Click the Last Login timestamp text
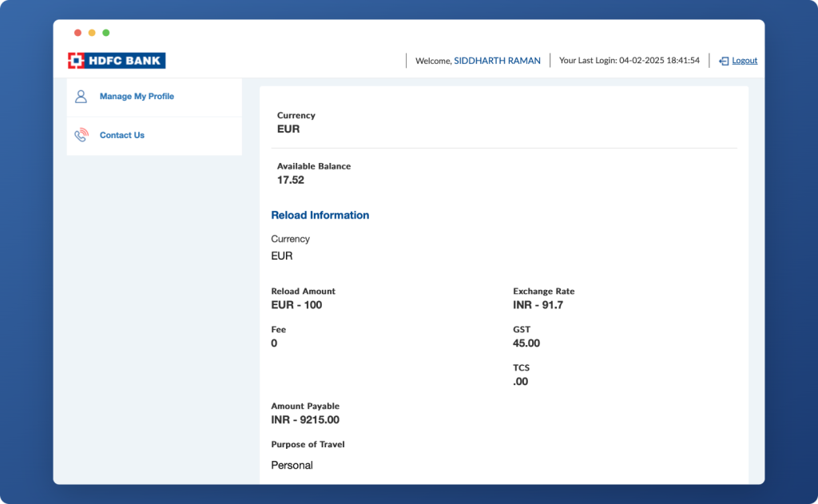 click(629, 60)
